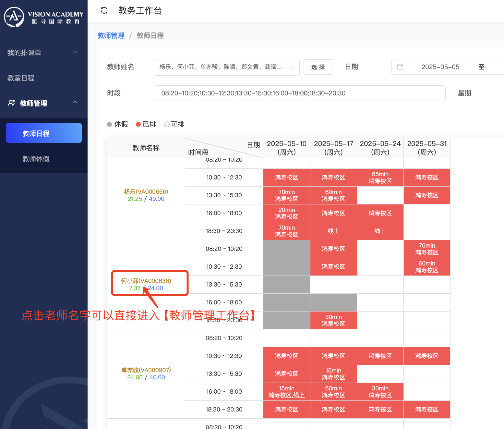Click the red 已排 legend dot
This screenshot has height=429, width=504.
click(x=138, y=124)
